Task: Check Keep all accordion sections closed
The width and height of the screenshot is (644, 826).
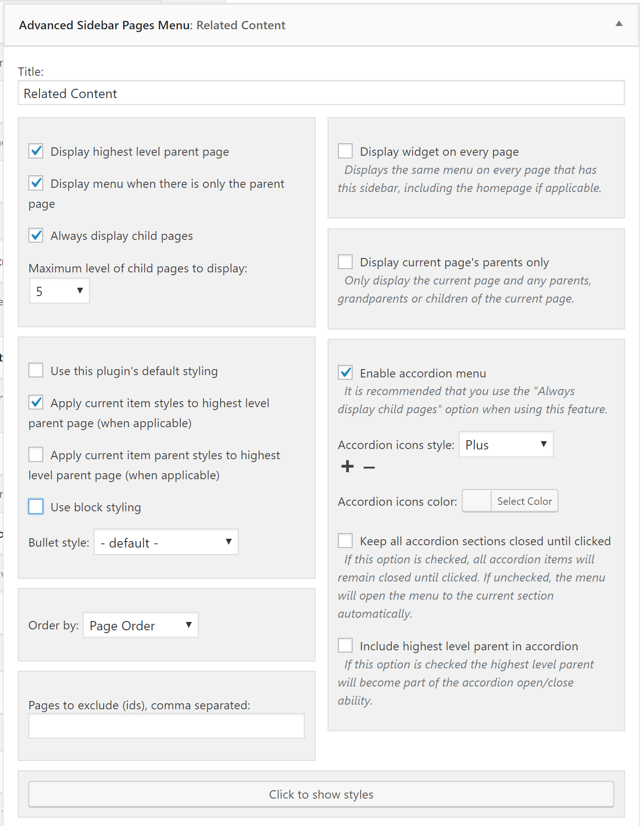Action: coord(345,540)
